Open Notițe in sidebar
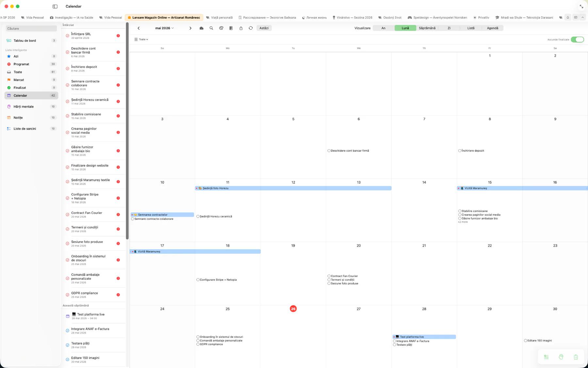This screenshot has width=588, height=368. click(x=31, y=117)
